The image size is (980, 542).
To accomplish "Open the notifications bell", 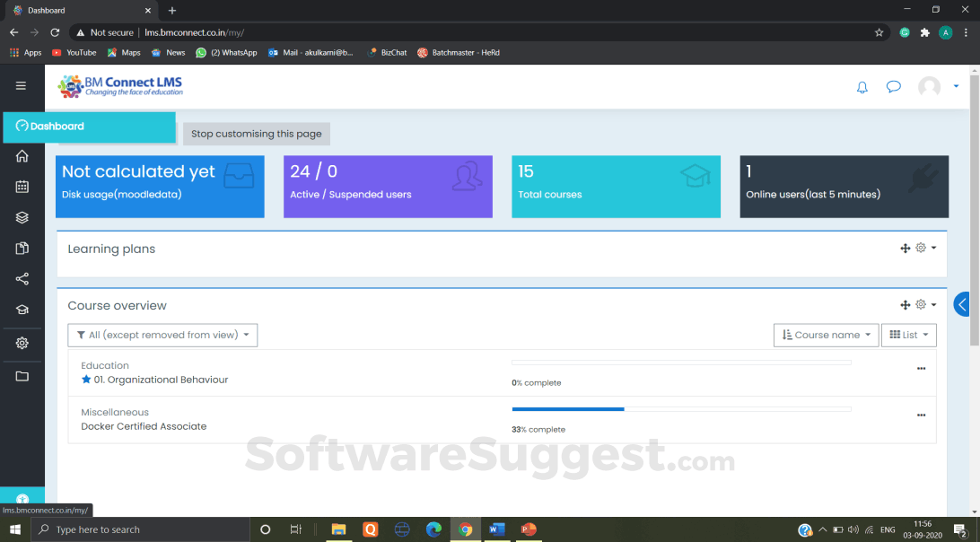I will (862, 87).
